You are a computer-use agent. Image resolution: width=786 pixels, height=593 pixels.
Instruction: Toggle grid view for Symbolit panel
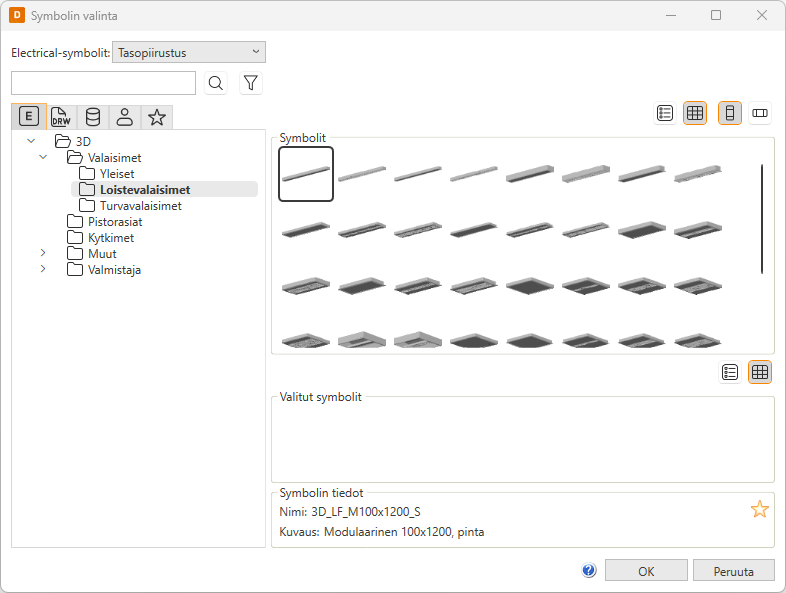[695, 113]
